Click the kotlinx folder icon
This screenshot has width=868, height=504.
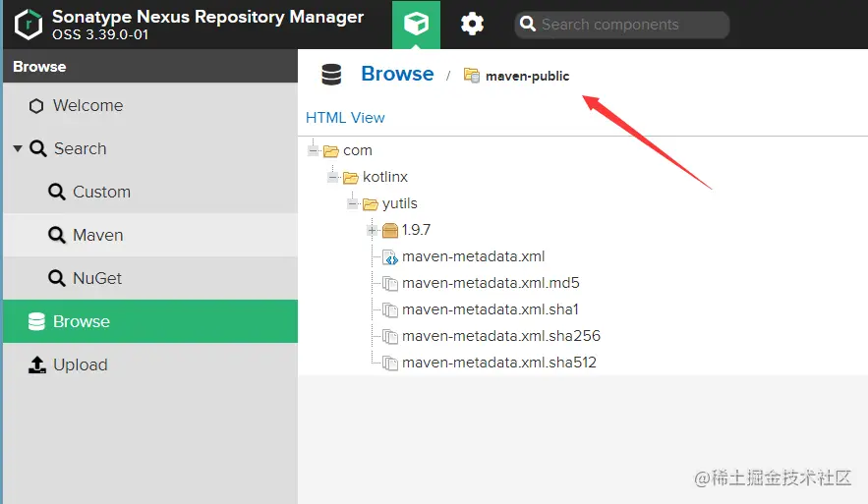[x=350, y=177]
